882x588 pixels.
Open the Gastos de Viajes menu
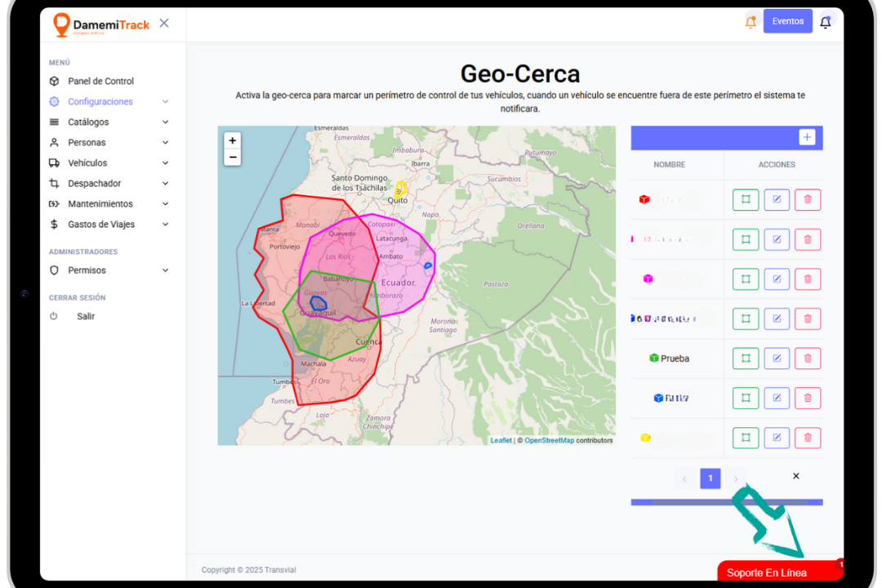pyautogui.click(x=101, y=225)
